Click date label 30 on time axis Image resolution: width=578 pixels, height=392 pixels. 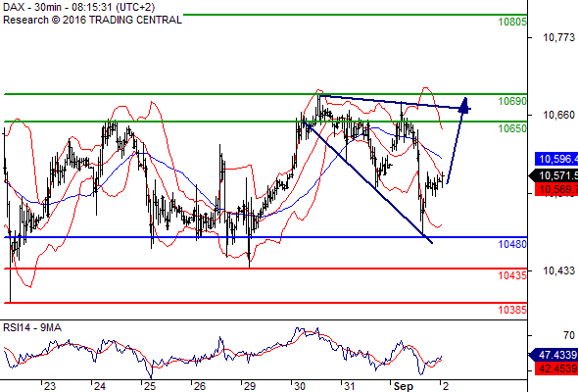pos(300,386)
